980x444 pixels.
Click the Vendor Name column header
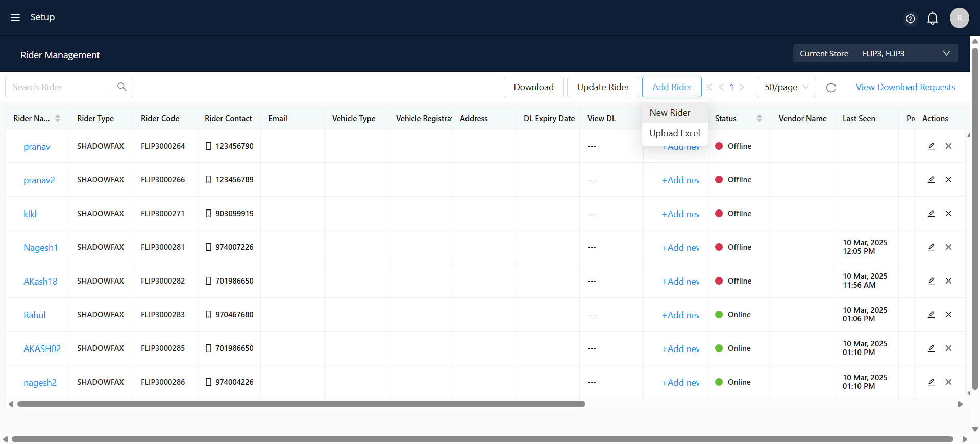point(803,119)
